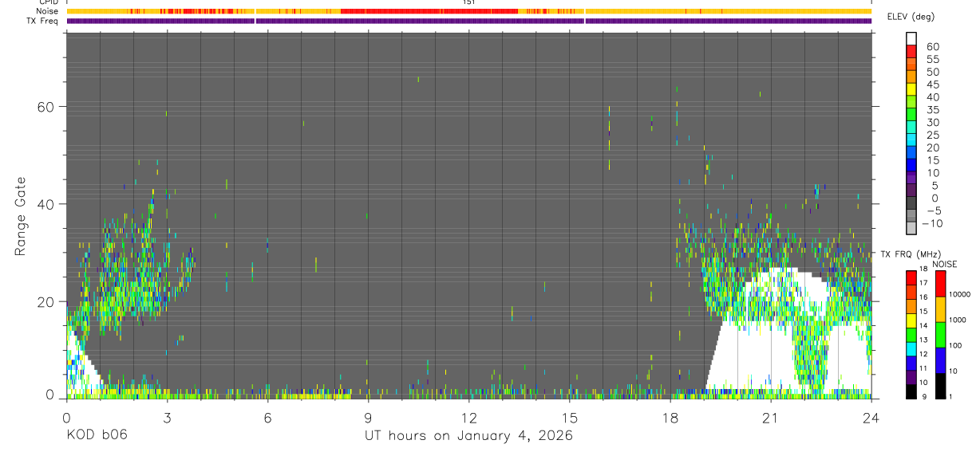Click the "12" tick on the UT hours axis
Viewport: 980px width, 452px height.
coord(468,417)
